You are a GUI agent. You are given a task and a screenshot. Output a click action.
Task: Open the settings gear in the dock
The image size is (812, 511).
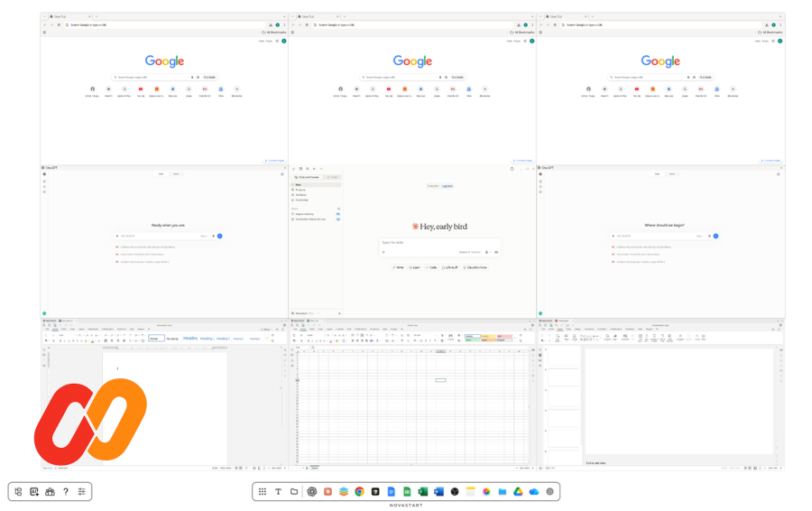[x=550, y=492]
